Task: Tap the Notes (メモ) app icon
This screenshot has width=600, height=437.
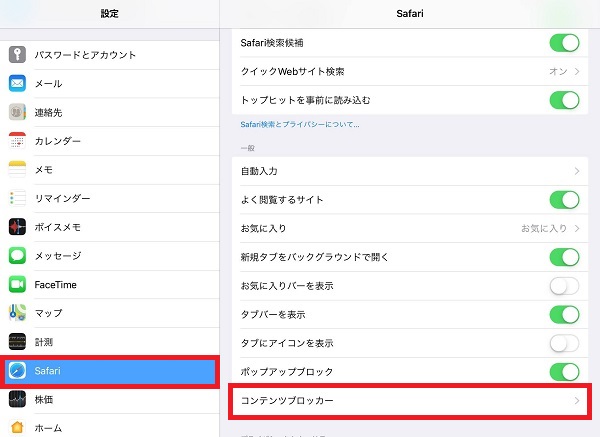Action: (17, 170)
